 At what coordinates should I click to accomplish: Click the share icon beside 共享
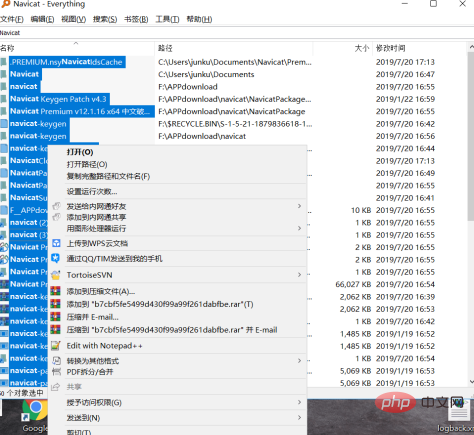click(x=56, y=387)
